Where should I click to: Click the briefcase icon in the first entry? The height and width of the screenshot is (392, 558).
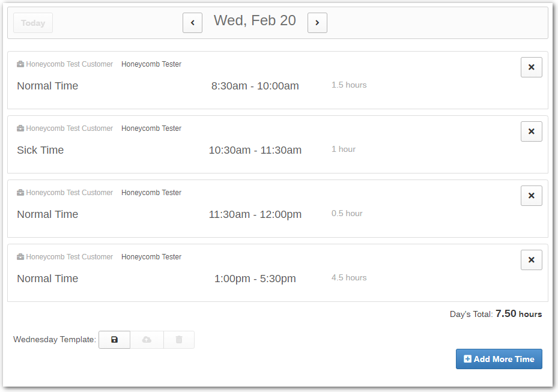20,64
